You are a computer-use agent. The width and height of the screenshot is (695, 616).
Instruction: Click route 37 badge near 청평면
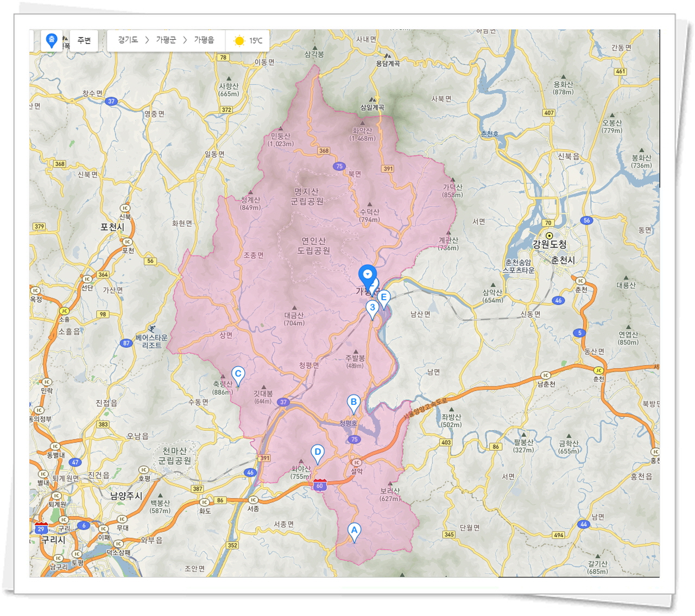click(x=283, y=402)
